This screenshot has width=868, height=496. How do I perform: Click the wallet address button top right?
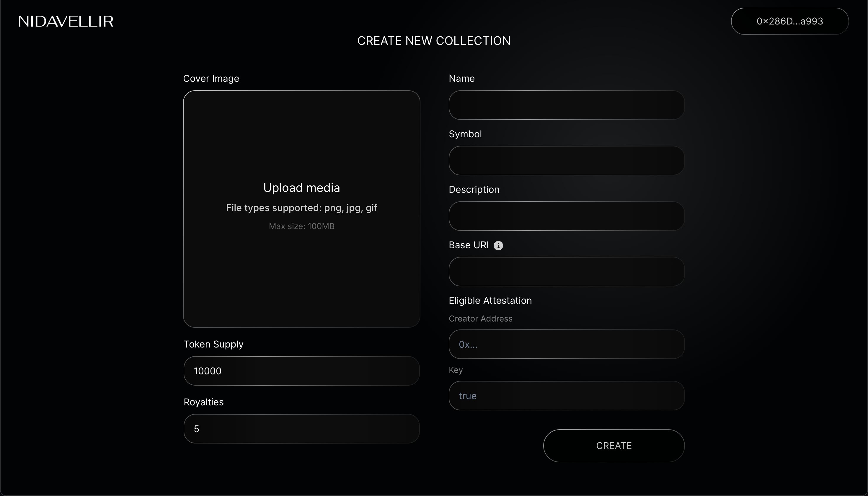pos(790,22)
